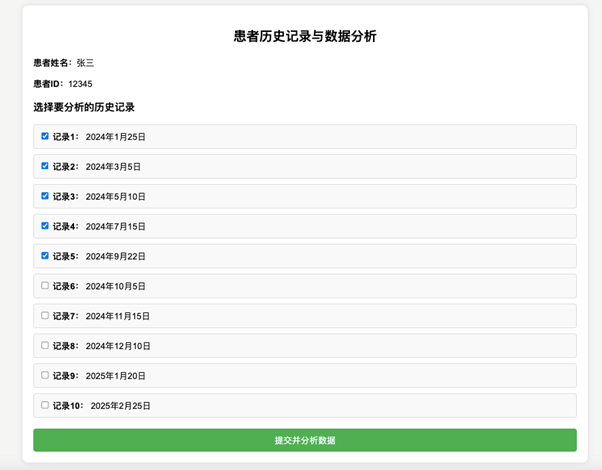Image resolution: width=602 pixels, height=470 pixels.
Task: Click the date 2024年10月5日
Action: tap(115, 287)
